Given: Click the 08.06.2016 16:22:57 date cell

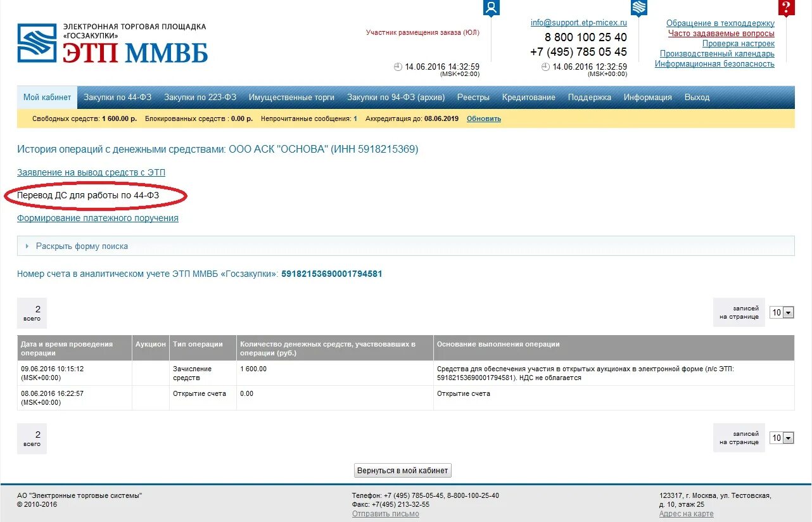Looking at the screenshot, I should (x=75, y=398).
